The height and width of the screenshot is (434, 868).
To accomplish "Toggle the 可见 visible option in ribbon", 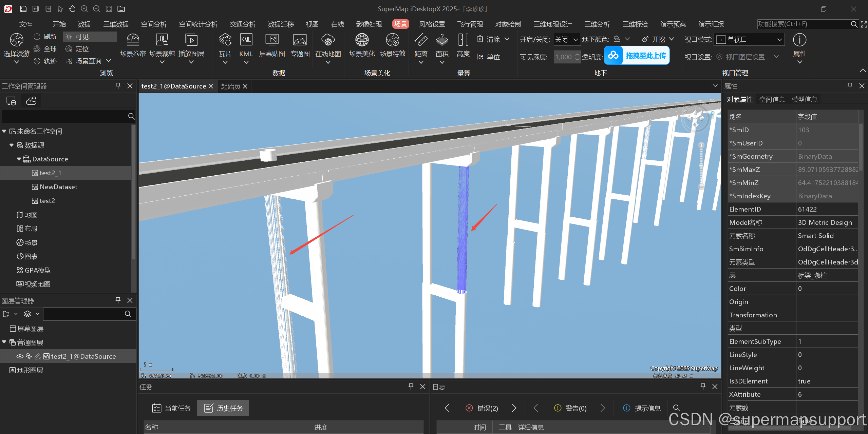I will [x=90, y=37].
